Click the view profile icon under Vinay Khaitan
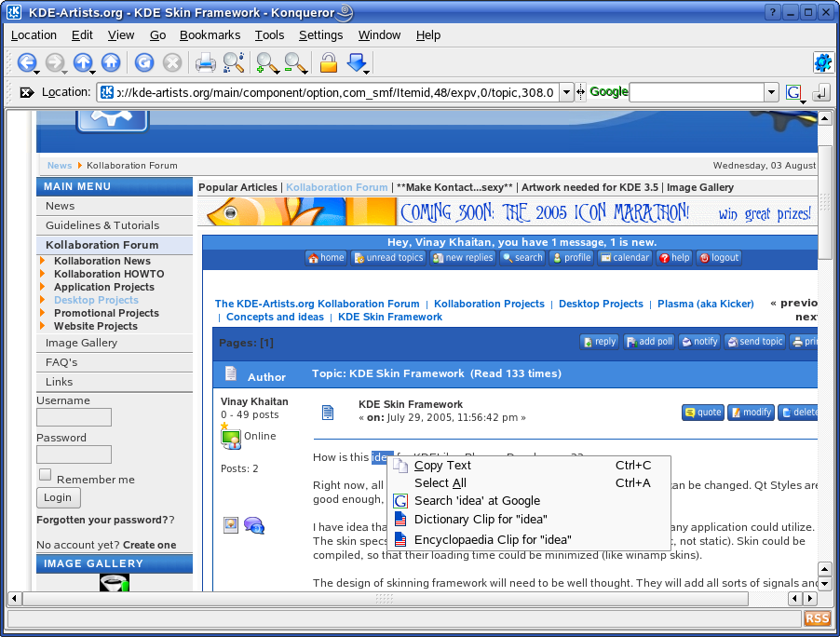Viewport: 840px width, 637px height. click(x=231, y=525)
